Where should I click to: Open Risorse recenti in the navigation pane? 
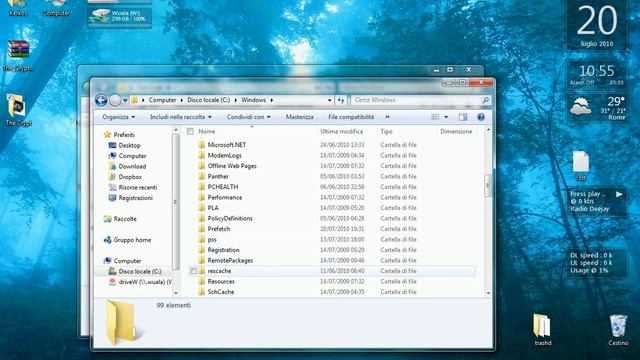tap(138, 187)
